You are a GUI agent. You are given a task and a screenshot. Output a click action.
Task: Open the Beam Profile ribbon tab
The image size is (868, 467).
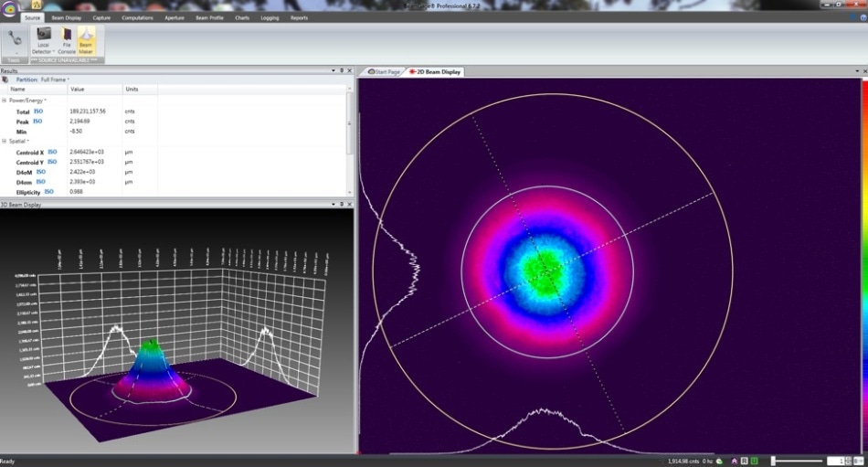coord(210,17)
